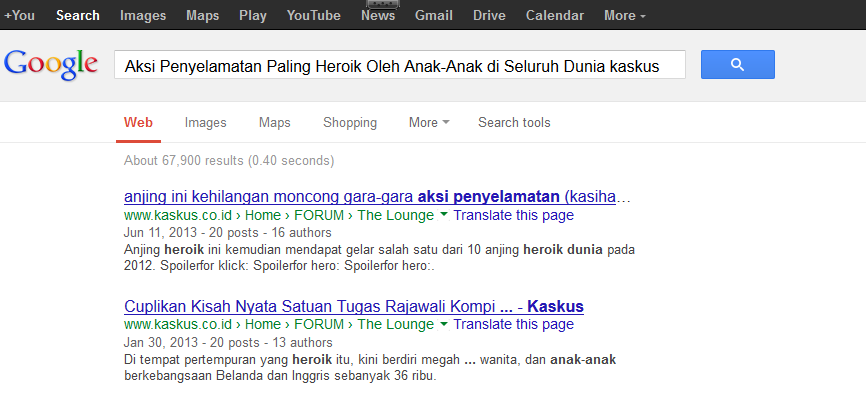Open result 'Cuplikan Kisah Nyata Satuan Tugas Rajawali'

[x=354, y=306]
